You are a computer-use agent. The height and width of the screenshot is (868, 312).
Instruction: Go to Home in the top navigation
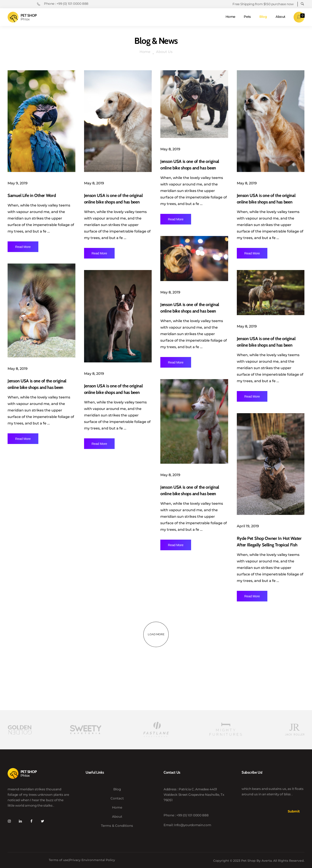tap(230, 17)
